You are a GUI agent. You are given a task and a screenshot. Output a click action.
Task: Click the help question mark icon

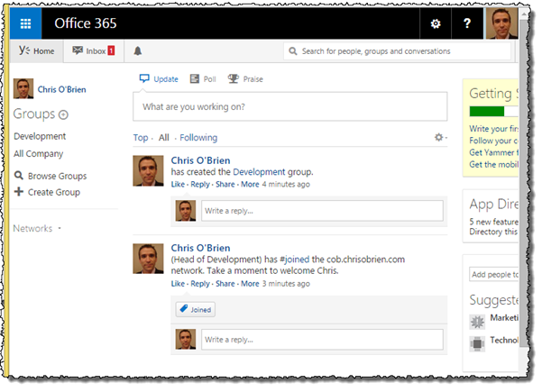click(x=467, y=23)
